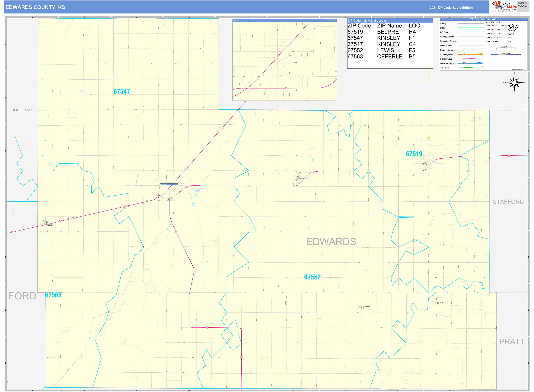Screen dimensions: 534x392
Task: Click the County Highways shield in the legend
Action: pyautogui.click(x=464, y=50)
